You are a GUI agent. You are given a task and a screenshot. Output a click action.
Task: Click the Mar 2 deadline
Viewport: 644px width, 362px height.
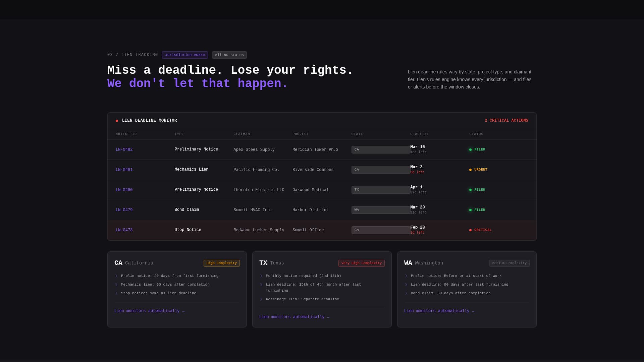[416, 167]
